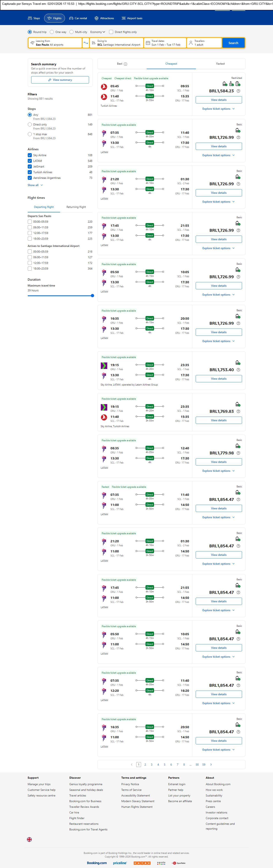The width and height of the screenshot is (273, 868).
Task: Click the View summary button
Action: click(x=60, y=80)
